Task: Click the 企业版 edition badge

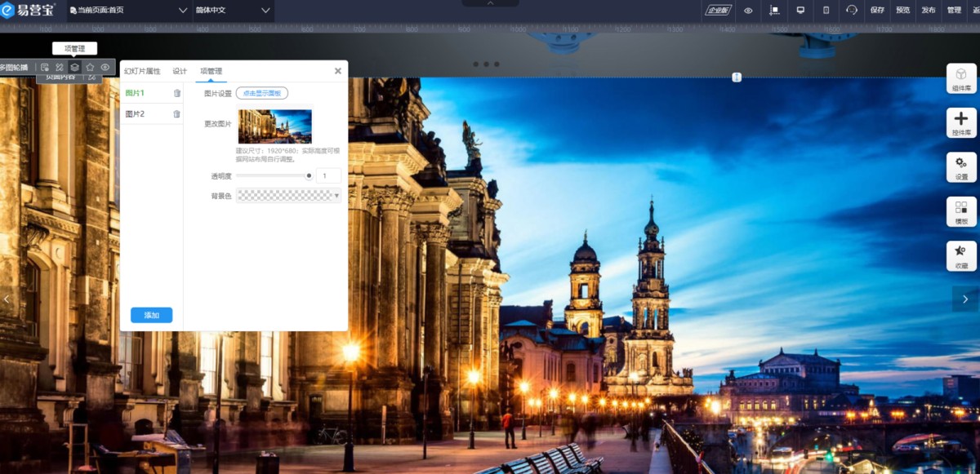Action: pos(719,11)
